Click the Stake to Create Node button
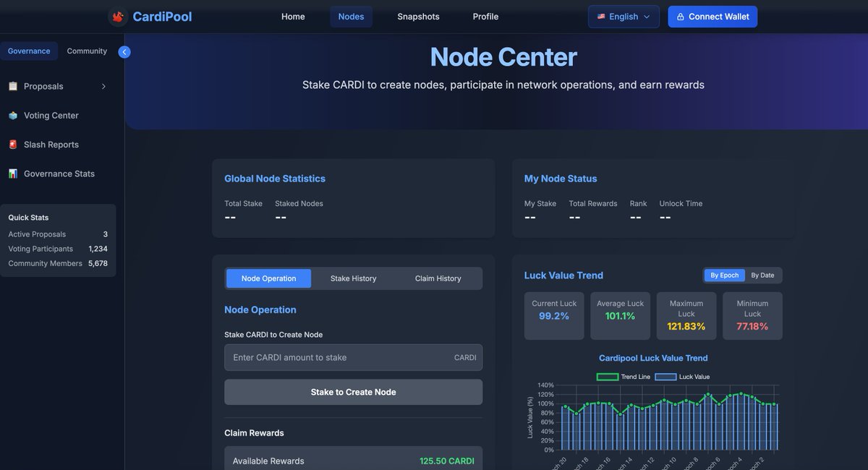868x470 pixels. [x=354, y=392]
